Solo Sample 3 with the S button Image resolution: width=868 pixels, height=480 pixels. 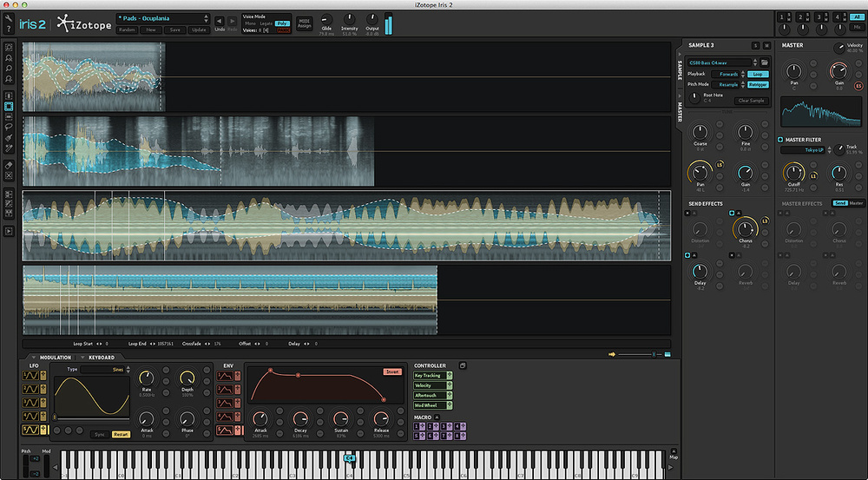pos(755,45)
